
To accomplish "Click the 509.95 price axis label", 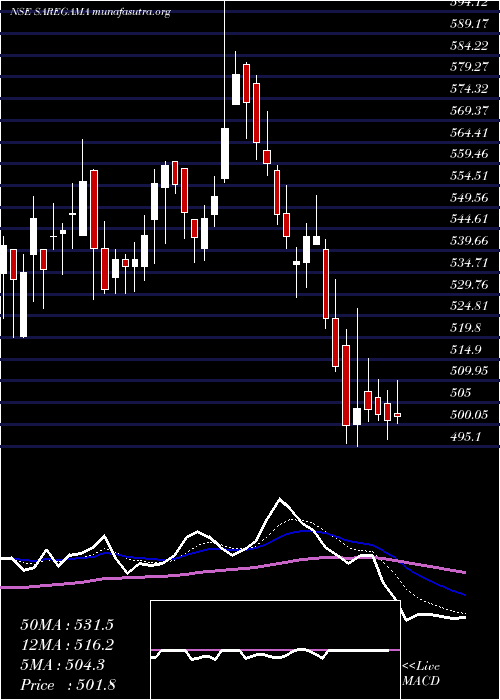I will (468, 371).
